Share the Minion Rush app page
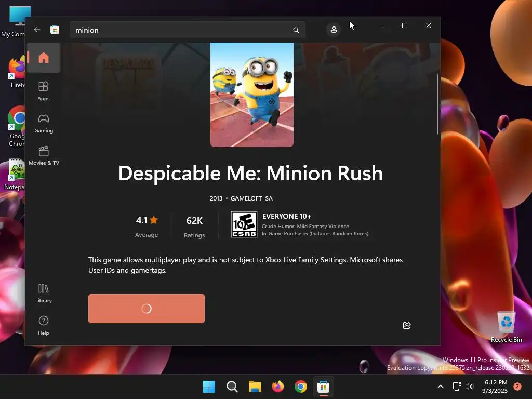Screen dimensions: 532x399 (x=406, y=325)
